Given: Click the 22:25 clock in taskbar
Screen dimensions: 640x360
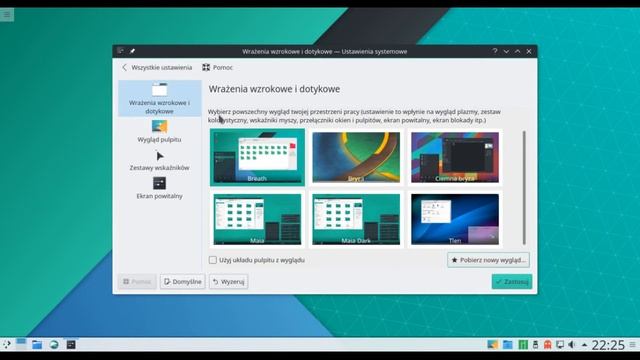Looking at the screenshot, I should (608, 345).
